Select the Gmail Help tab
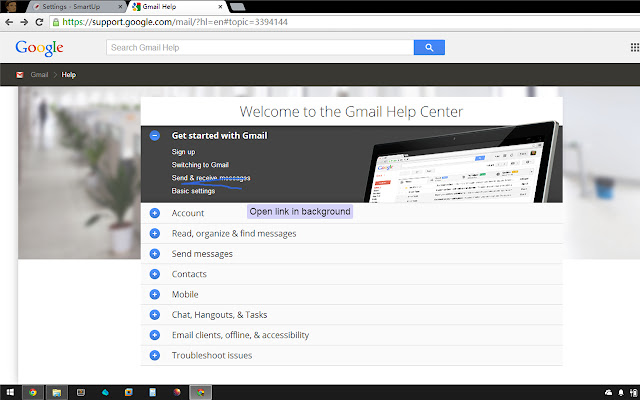This screenshot has width=640, height=400. point(178,7)
